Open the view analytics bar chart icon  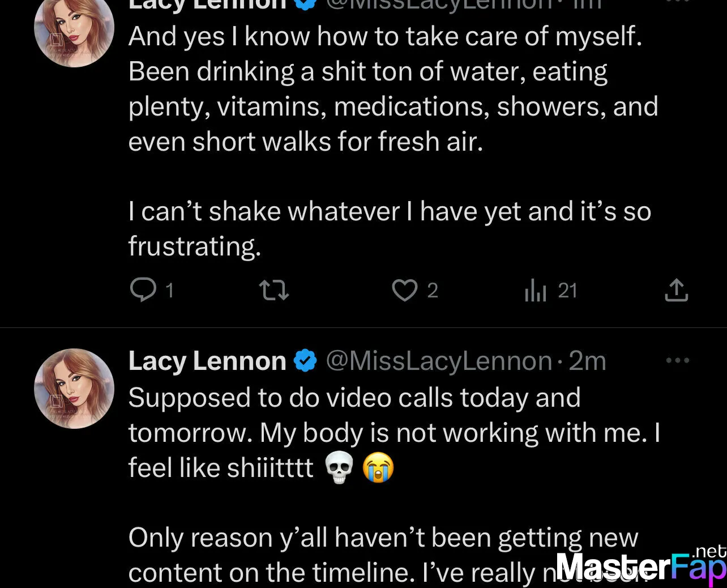[535, 291]
